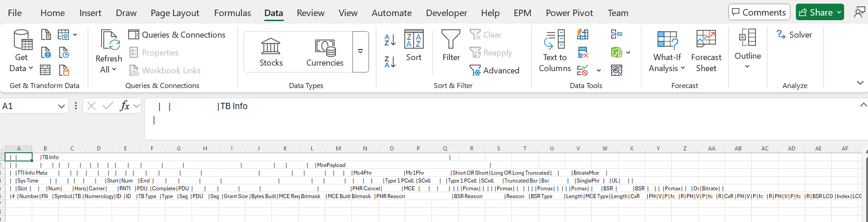Switch to the Developer tab
Viewport: 868px width, 222px height.
pyautogui.click(x=446, y=13)
